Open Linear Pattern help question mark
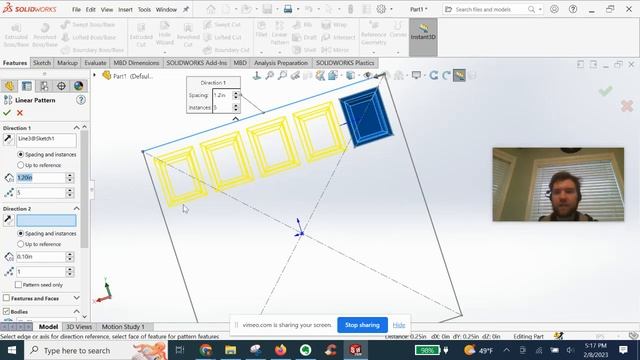This screenshot has width=640, height=360. [81, 100]
